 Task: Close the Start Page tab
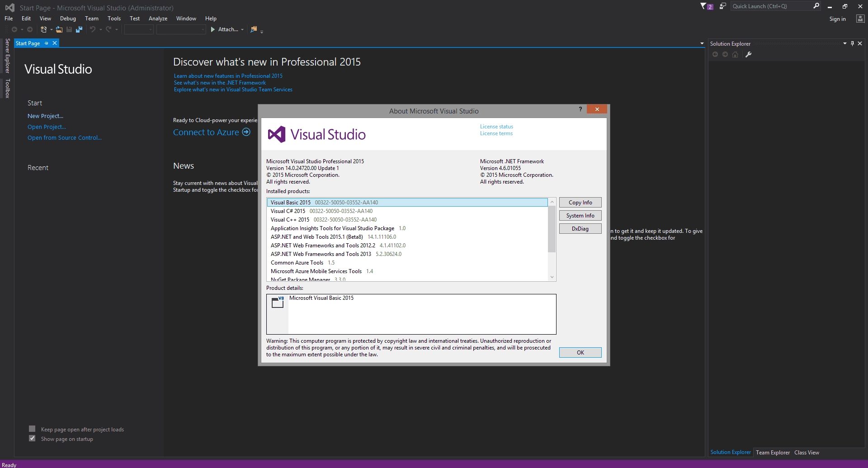55,43
